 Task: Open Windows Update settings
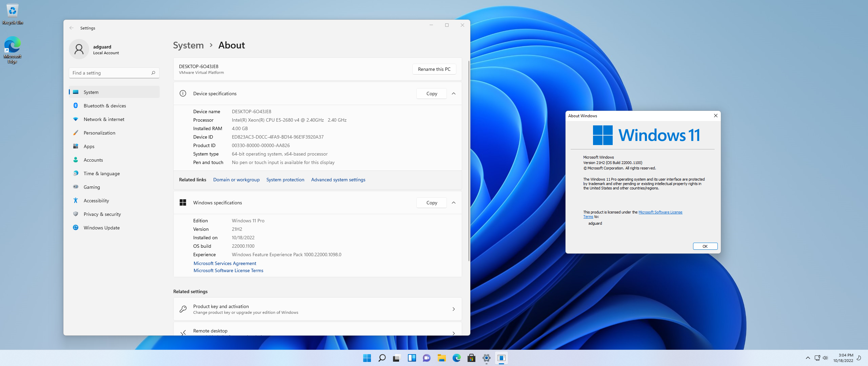114,228
